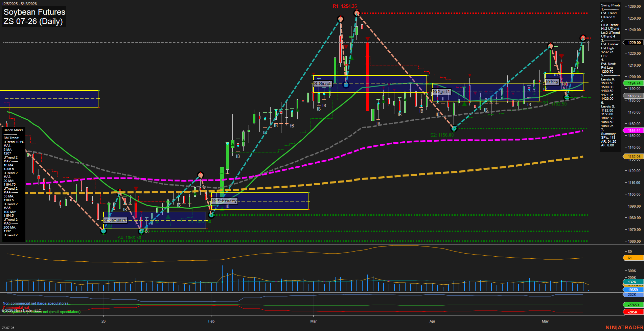Select the M:April monthly range label
Screen dimensions: 644x331
tap(441, 92)
